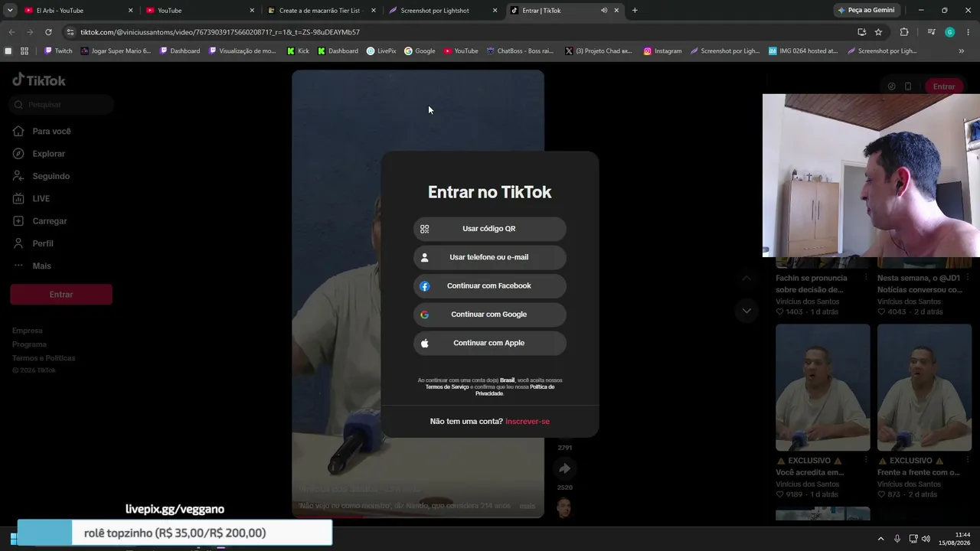Click the top-right Entrar button
The width and height of the screenshot is (980, 551).
(944, 86)
